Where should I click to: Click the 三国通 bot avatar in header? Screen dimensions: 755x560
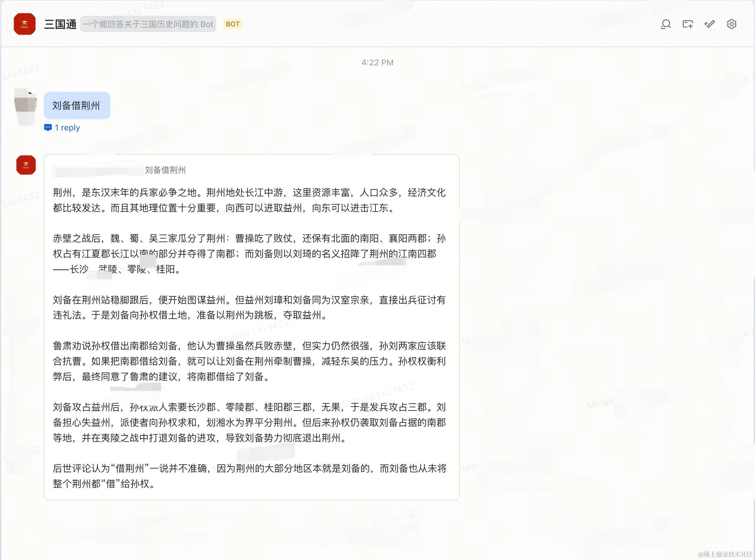click(25, 24)
